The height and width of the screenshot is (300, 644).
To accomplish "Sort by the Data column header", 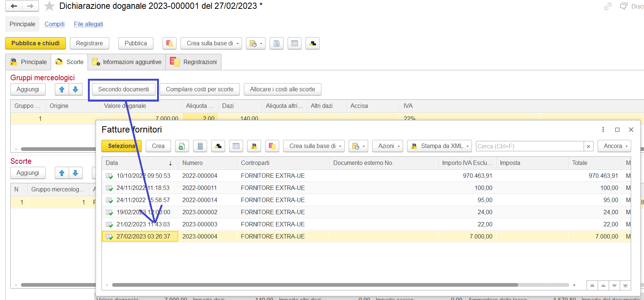I will coord(140,163).
